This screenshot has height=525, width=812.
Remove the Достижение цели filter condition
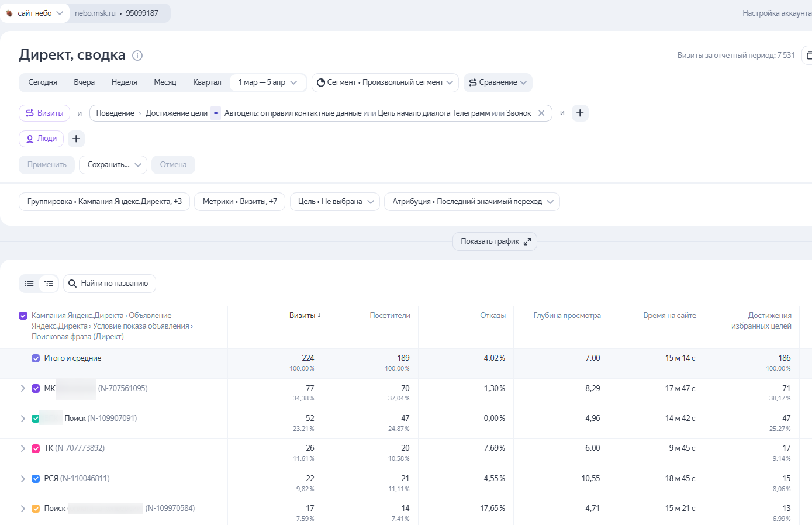(541, 113)
